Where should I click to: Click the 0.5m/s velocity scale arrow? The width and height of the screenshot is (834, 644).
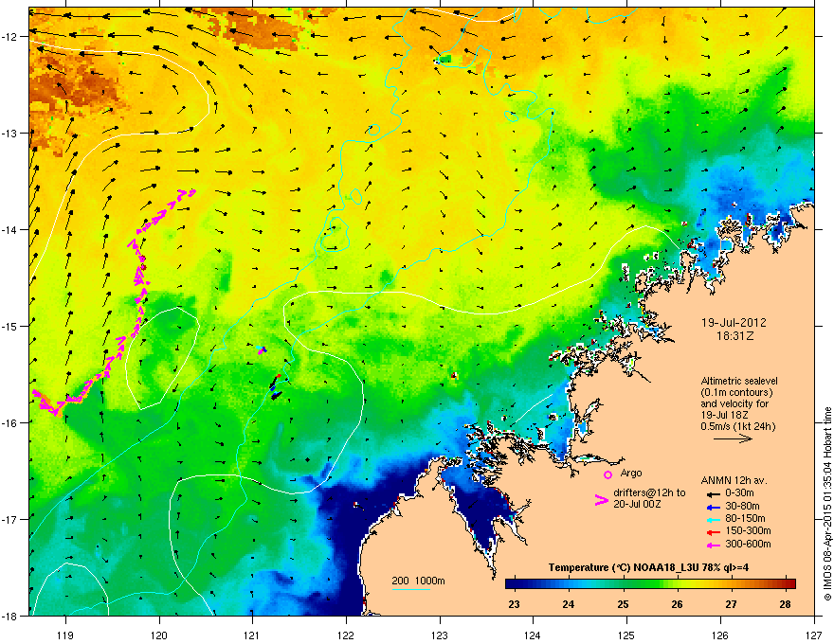(x=733, y=438)
